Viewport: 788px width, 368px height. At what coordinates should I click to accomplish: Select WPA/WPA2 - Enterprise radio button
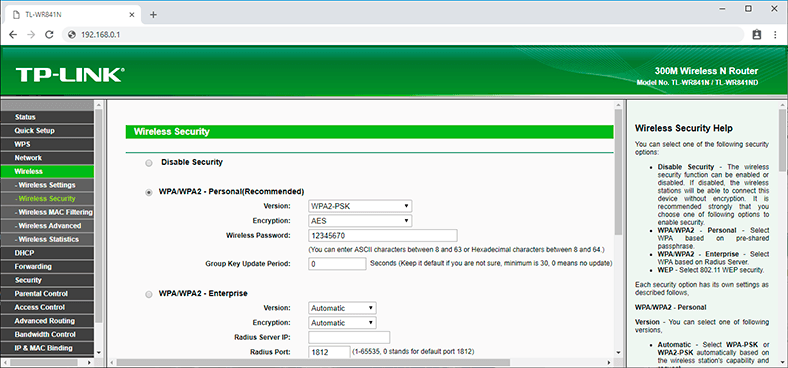pos(149,294)
